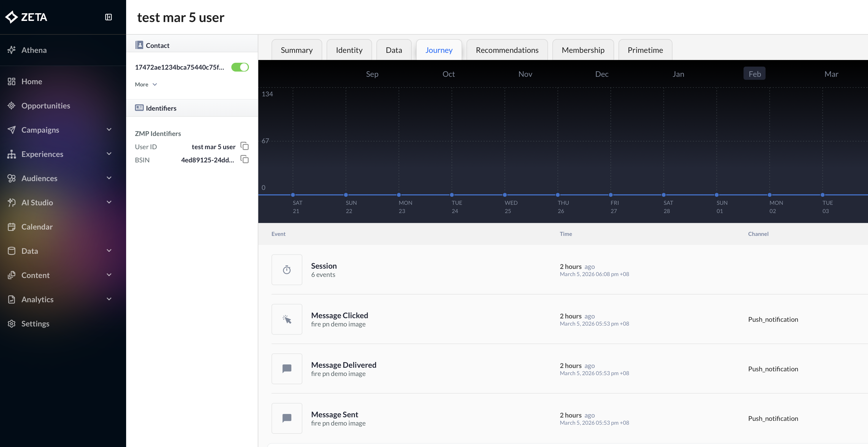Open the Calendar section
This screenshot has height=447, width=868.
tap(37, 227)
